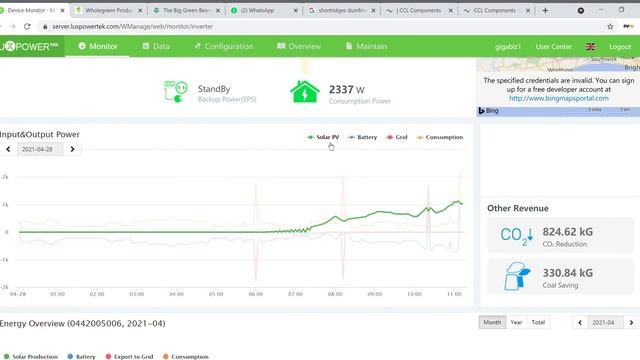This screenshot has width=640, height=360.
Task: Change language via UK flag icon
Action: [x=591, y=47]
